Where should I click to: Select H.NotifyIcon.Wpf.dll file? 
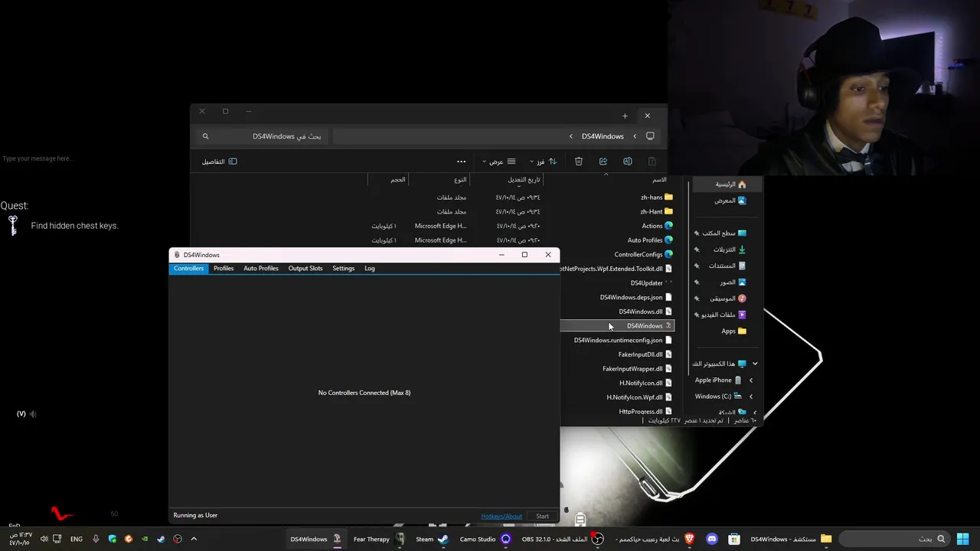pyautogui.click(x=639, y=397)
